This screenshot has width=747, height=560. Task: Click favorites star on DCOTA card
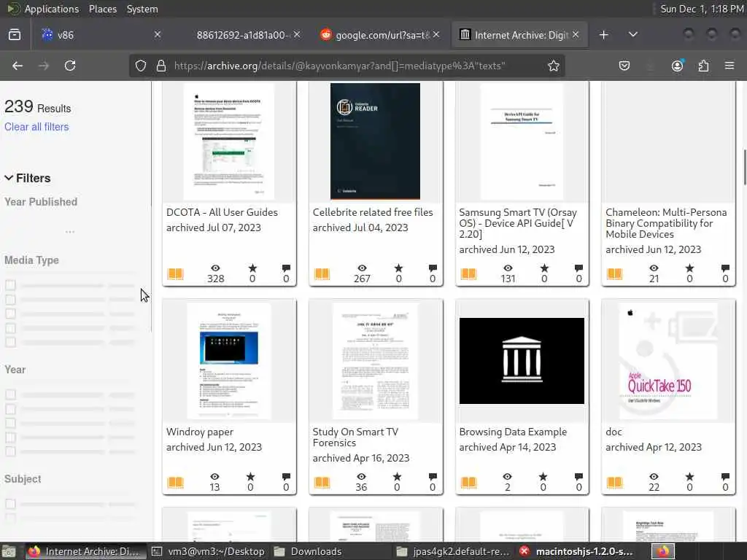pos(252,268)
